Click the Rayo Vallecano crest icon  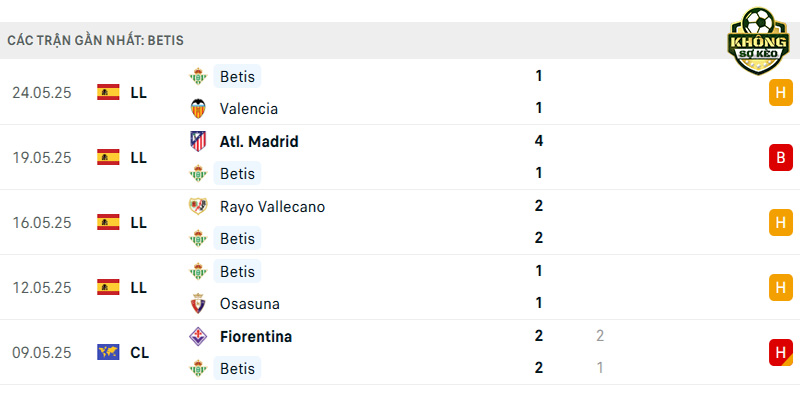(x=198, y=207)
